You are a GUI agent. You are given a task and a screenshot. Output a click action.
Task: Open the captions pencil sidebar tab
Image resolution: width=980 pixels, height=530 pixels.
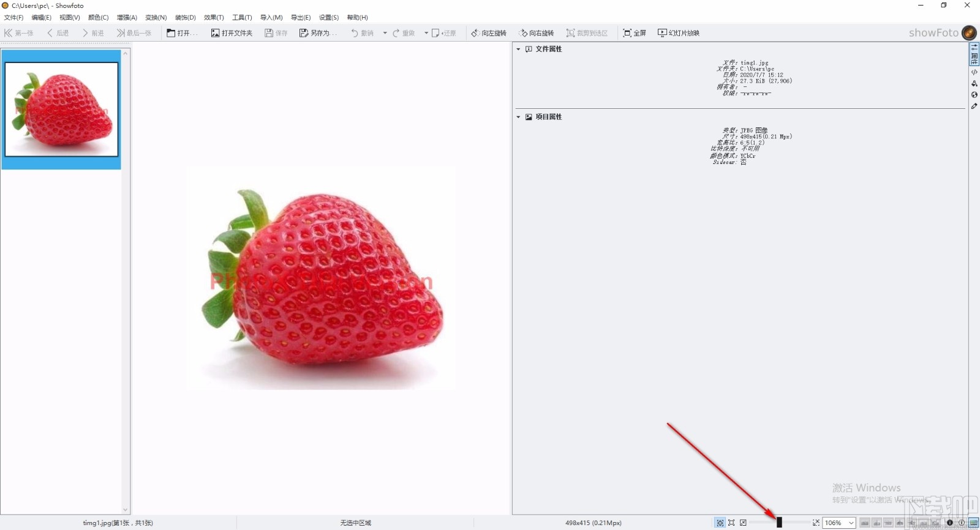tap(974, 106)
